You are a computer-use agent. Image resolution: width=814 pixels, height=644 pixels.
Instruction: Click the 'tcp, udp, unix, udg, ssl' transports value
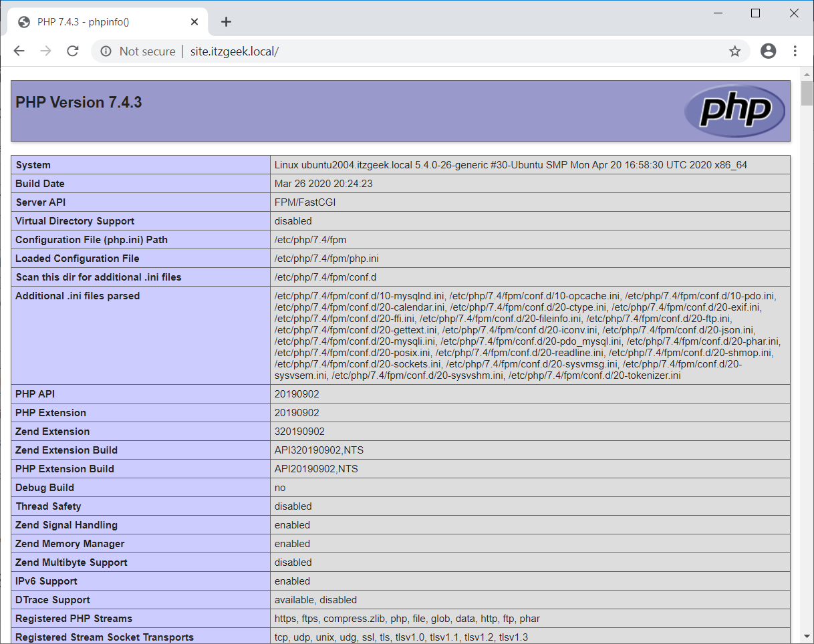pyautogui.click(x=401, y=637)
